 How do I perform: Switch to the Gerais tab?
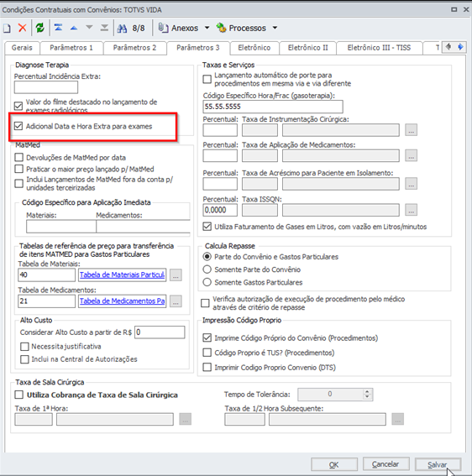(22, 48)
